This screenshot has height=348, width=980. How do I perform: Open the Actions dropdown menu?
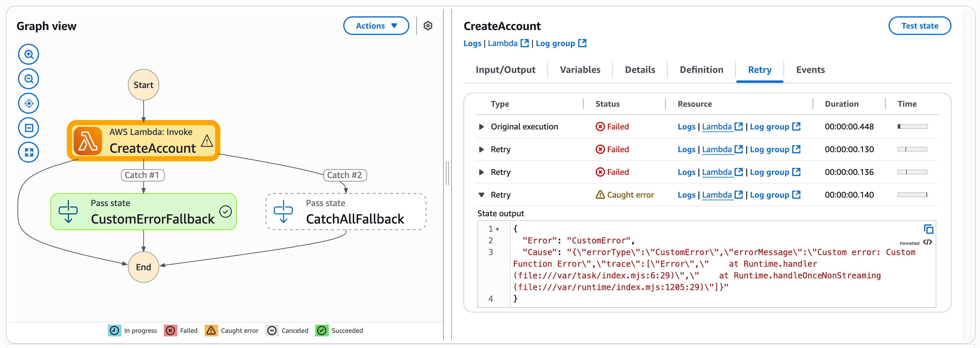tap(376, 26)
